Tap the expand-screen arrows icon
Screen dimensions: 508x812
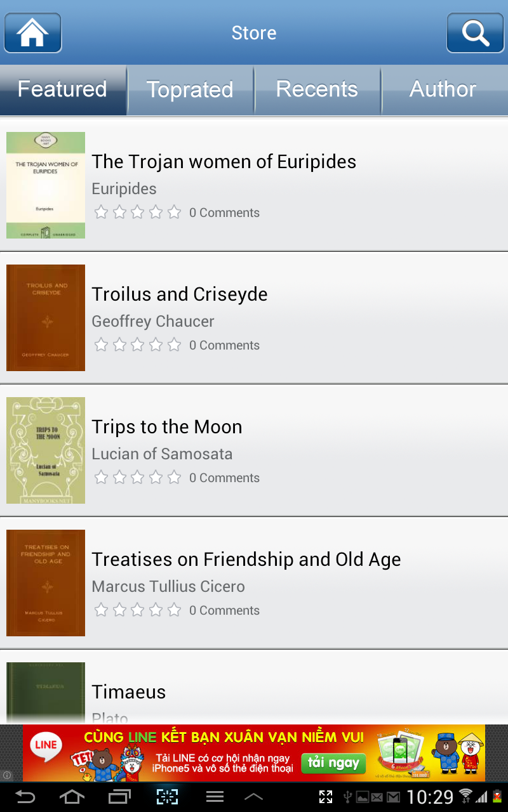[326, 797]
